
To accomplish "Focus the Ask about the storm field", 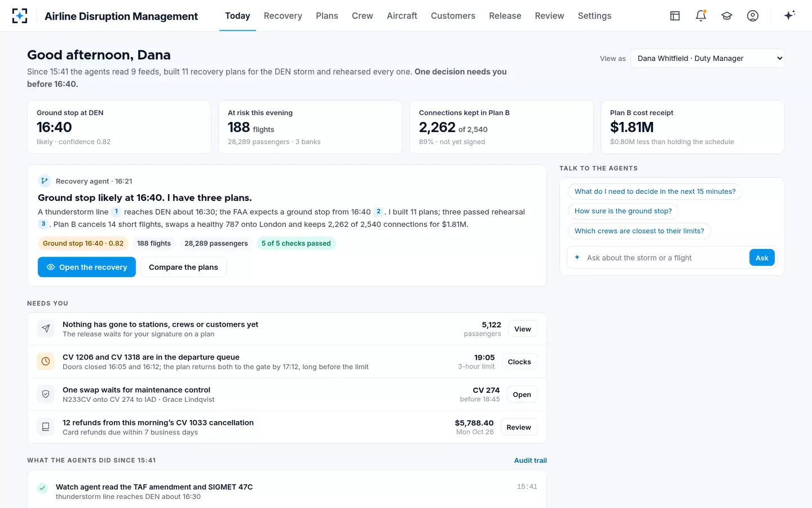I will point(665,258).
